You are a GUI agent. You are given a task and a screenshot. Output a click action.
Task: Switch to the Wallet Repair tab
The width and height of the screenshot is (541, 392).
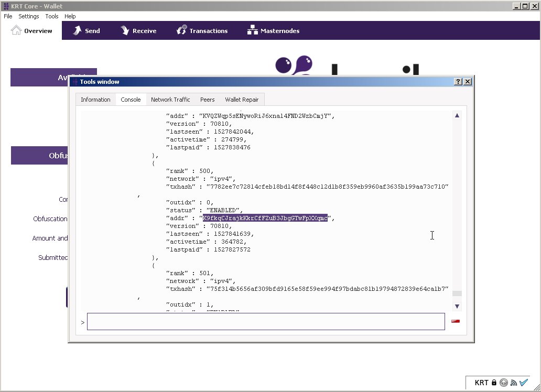pos(242,100)
